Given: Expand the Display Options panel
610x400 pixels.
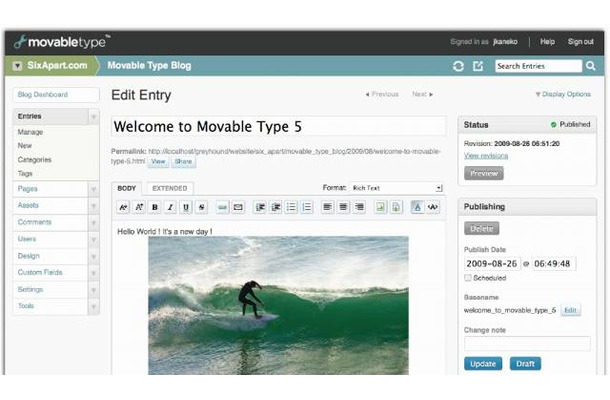Looking at the screenshot, I should coord(563,94).
